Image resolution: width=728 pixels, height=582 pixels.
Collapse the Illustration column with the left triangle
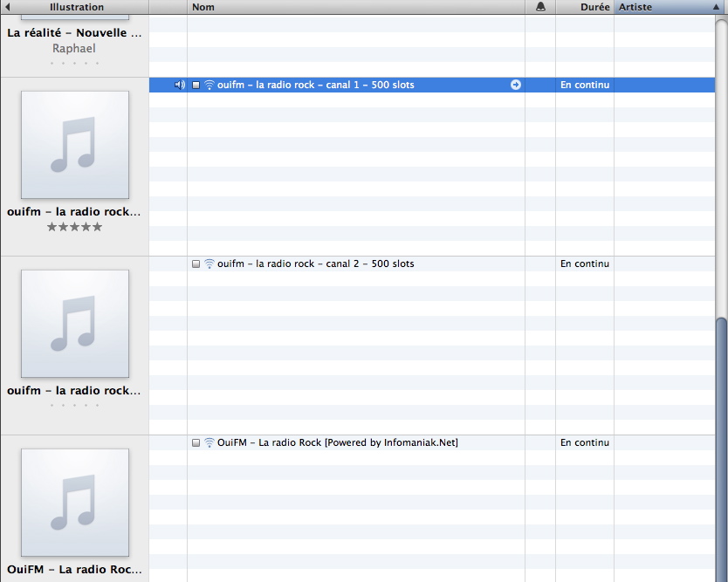pos(7,7)
